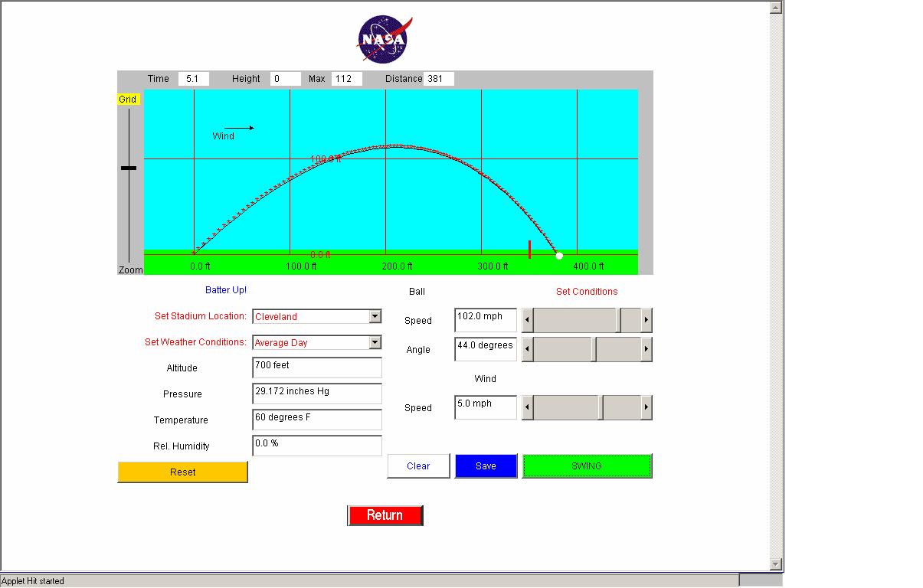Click the red fence marker on the field
This screenshot has height=588, width=923.
(x=529, y=250)
